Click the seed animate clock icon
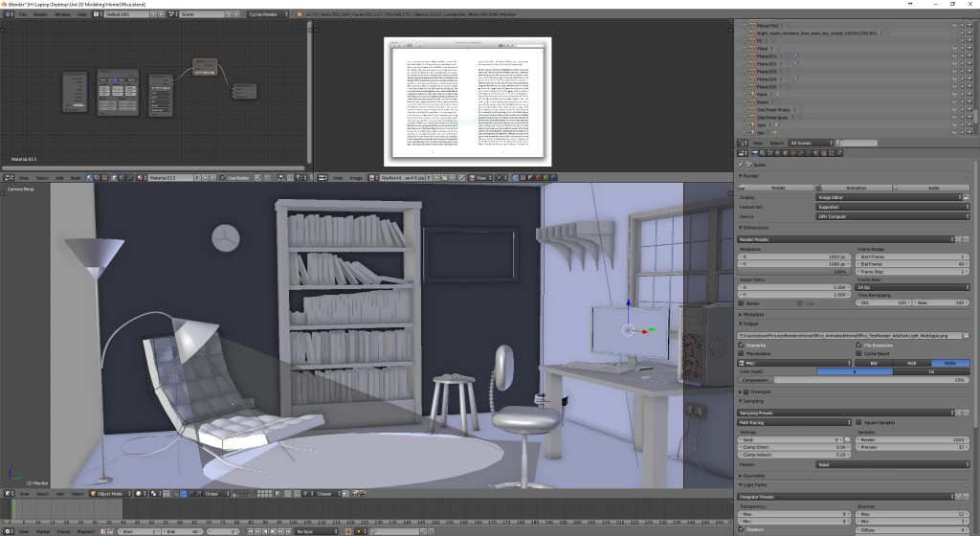The image size is (980, 536). click(847, 439)
